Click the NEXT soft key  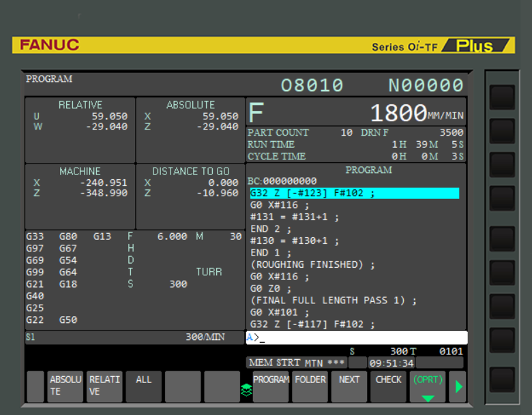pyautogui.click(x=349, y=386)
